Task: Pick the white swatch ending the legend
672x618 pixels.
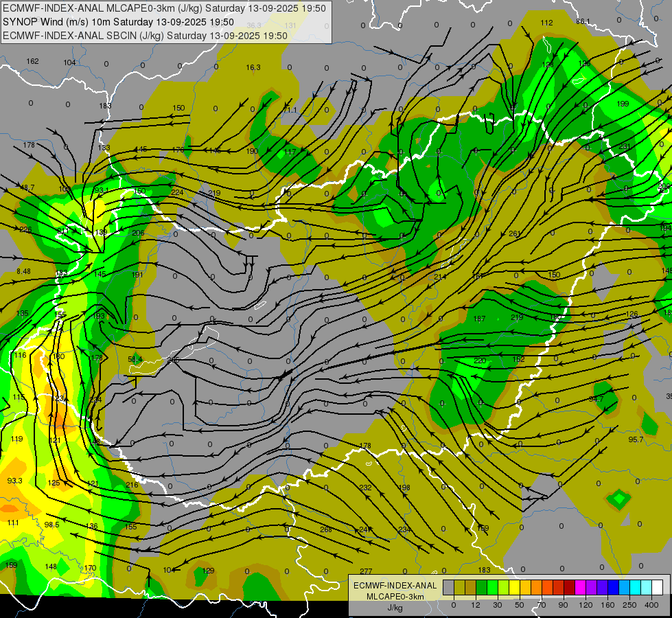Action: click(x=658, y=587)
